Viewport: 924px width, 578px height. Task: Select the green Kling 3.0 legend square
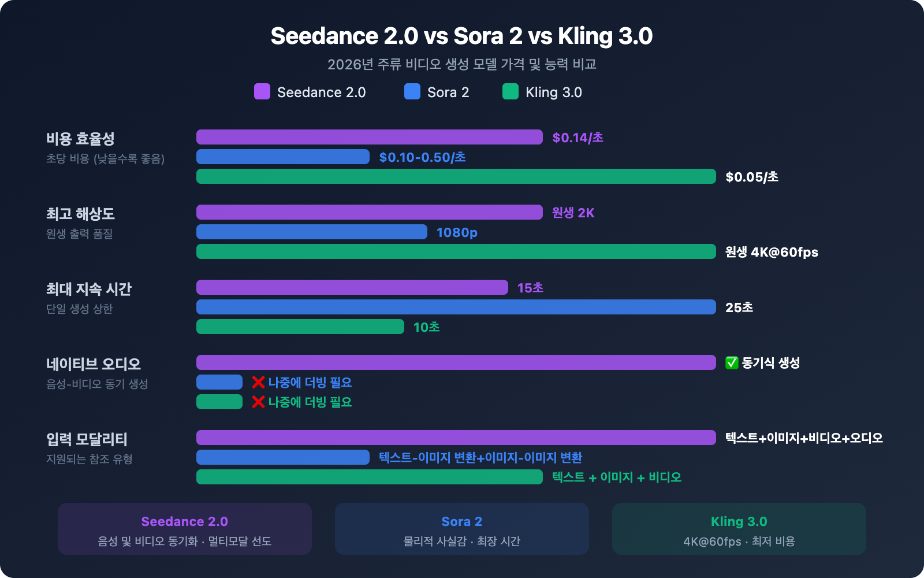[511, 92]
